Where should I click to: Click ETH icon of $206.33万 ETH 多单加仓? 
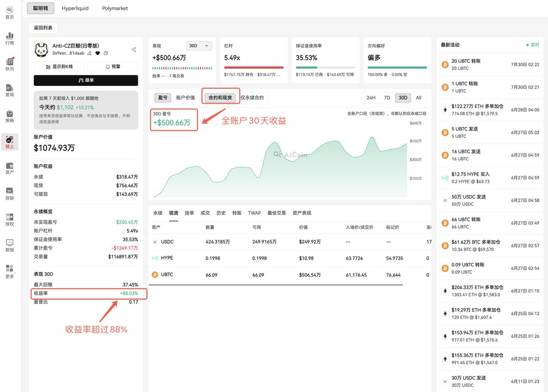pyautogui.click(x=445, y=291)
